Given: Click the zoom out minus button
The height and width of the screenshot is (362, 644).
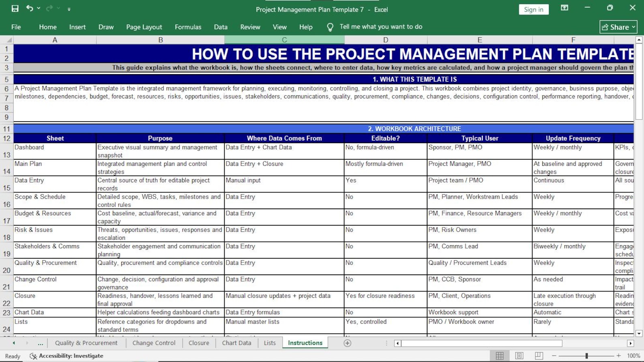Looking at the screenshot, I should pyautogui.click(x=554, y=356).
